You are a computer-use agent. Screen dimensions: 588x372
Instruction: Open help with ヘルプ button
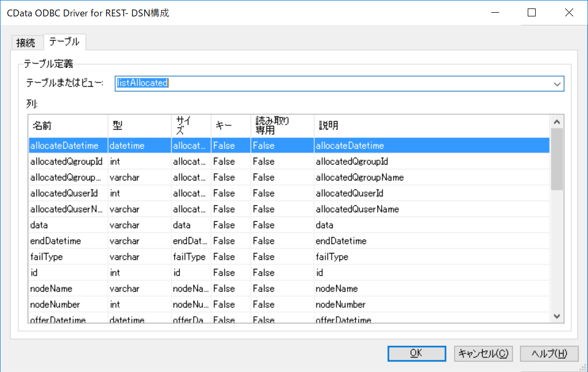[549, 353]
